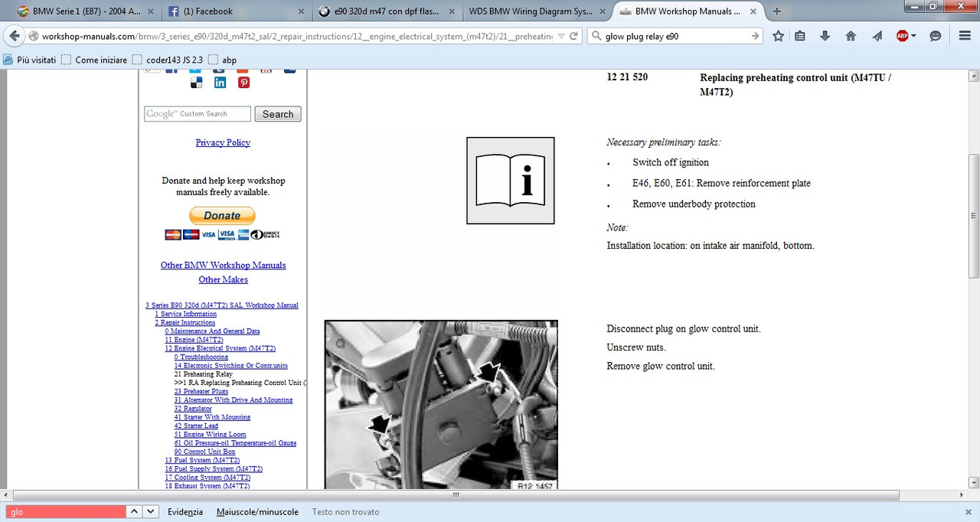Open the downloads arrow icon
Screen dimensions: 980x522
click(x=825, y=36)
